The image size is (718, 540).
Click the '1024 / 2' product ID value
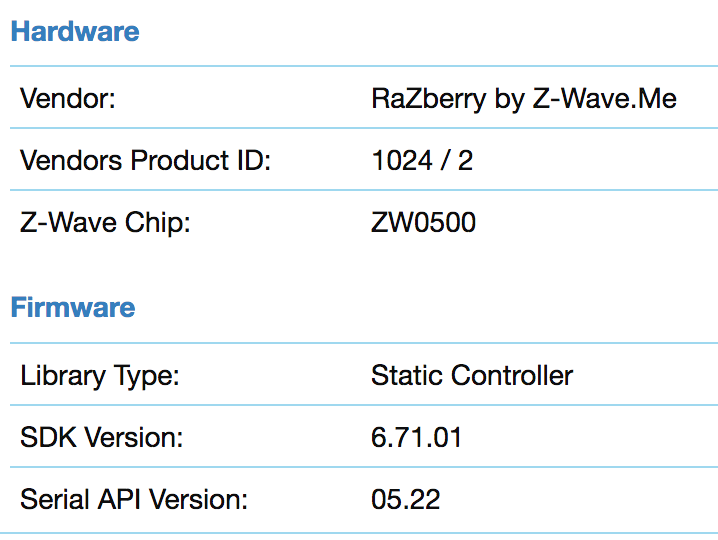(422, 161)
